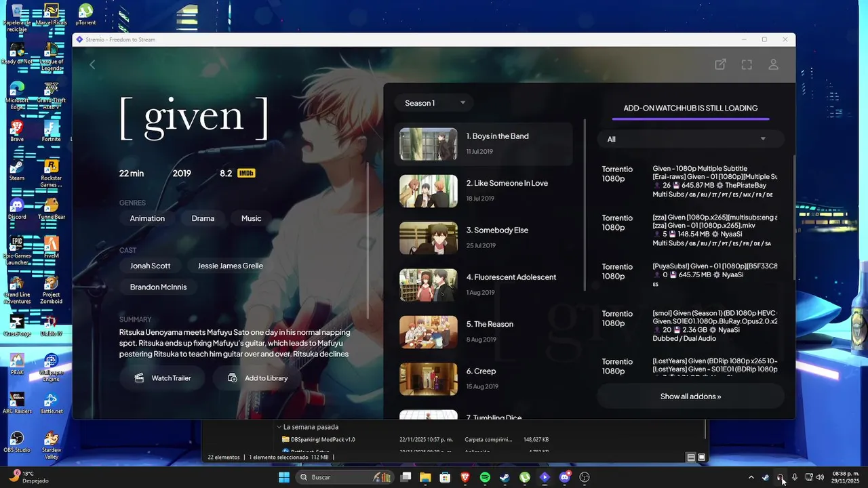Open OBS Studio from the taskbar

(x=585, y=477)
